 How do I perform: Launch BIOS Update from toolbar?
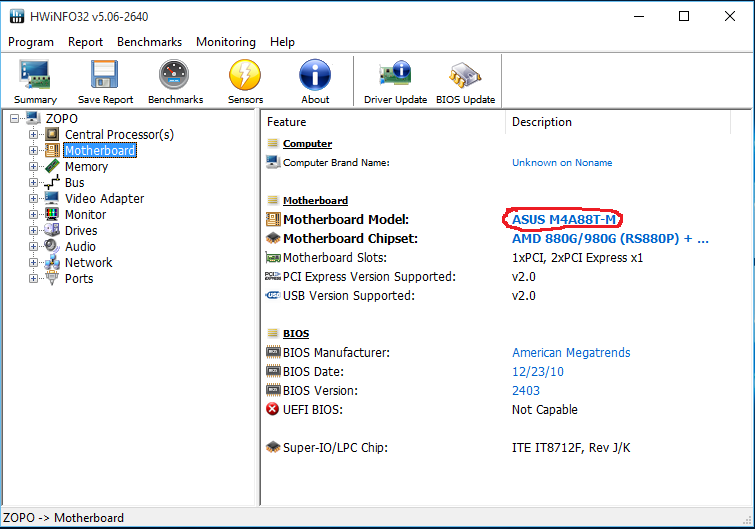[x=465, y=75]
